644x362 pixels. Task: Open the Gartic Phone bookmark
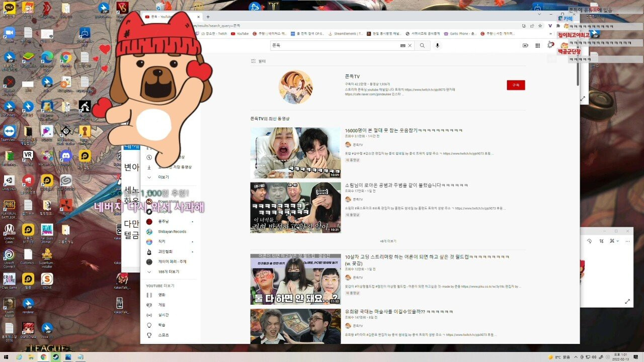[460, 34]
